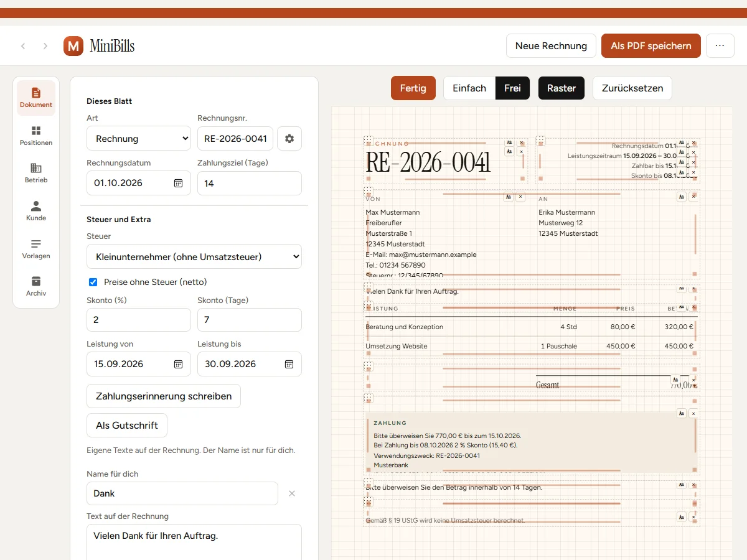Switch layout mode to Einfach
The width and height of the screenshot is (747, 560).
(x=469, y=88)
